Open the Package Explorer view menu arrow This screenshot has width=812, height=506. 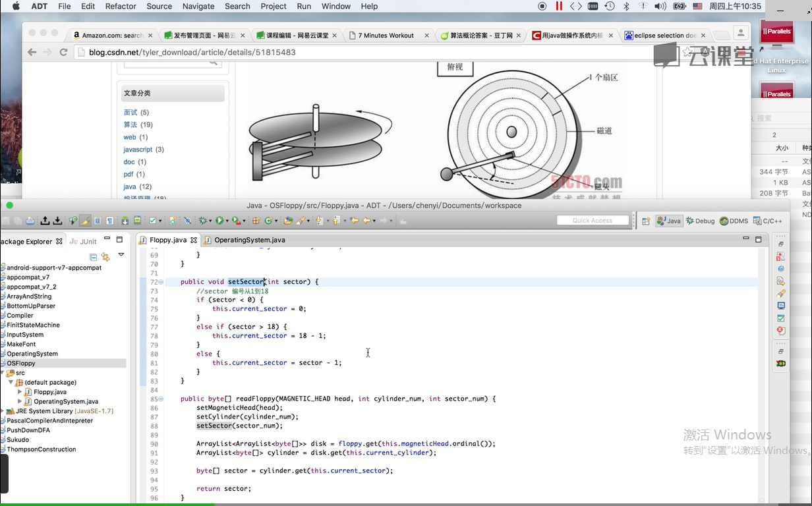tap(121, 254)
